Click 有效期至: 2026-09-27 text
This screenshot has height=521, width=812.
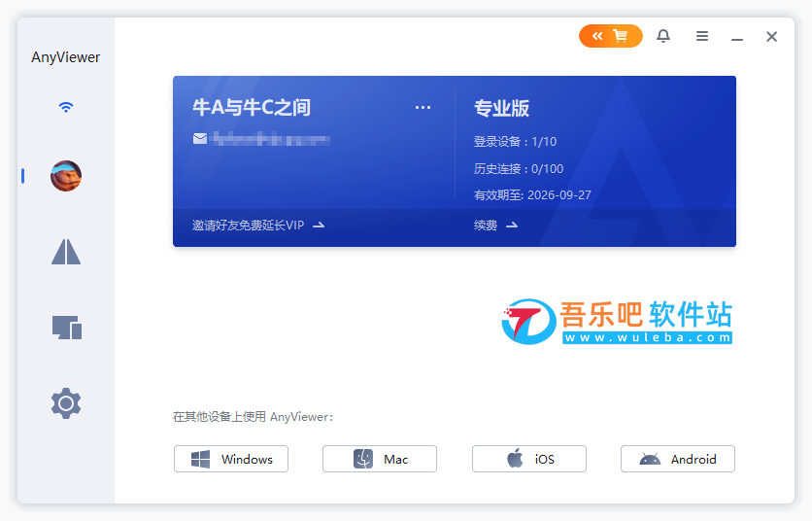(x=532, y=195)
